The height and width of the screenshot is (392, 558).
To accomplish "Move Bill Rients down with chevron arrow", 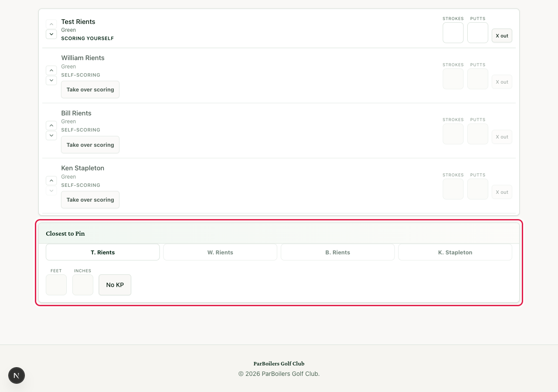I will [51, 135].
